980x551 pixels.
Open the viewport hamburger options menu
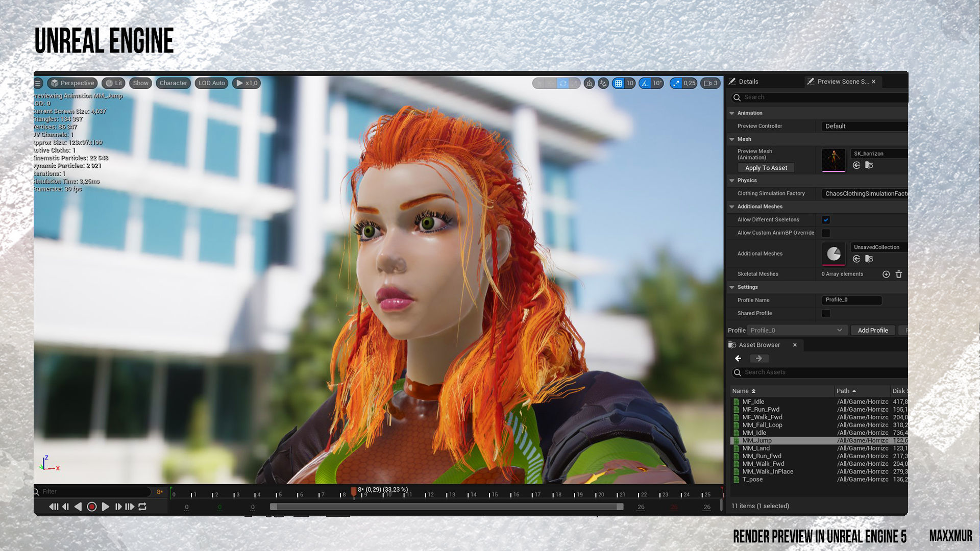38,83
